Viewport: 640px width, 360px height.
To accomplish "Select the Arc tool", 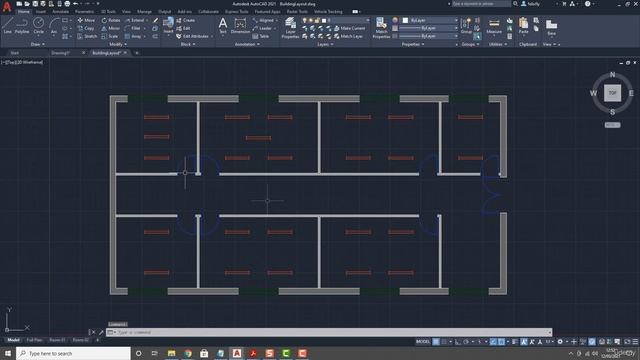I will click(x=54, y=25).
